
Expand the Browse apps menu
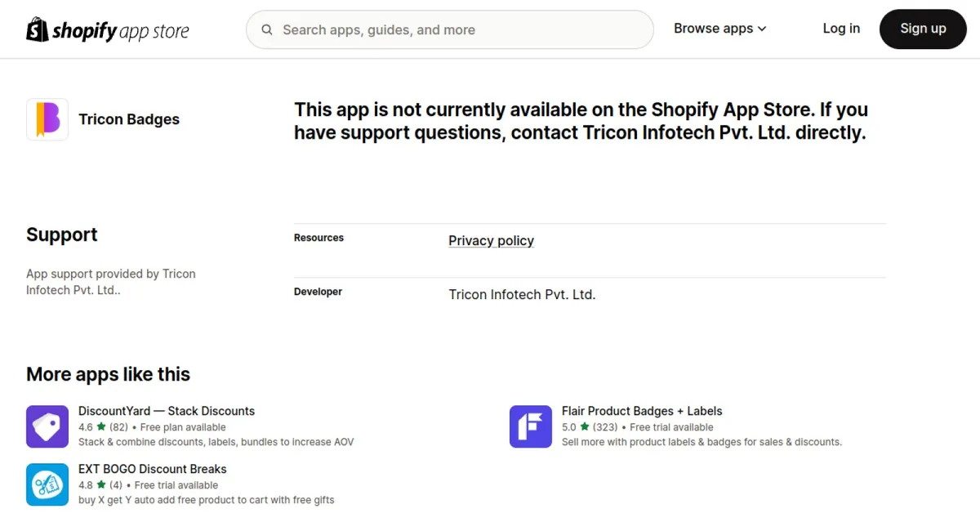point(720,29)
